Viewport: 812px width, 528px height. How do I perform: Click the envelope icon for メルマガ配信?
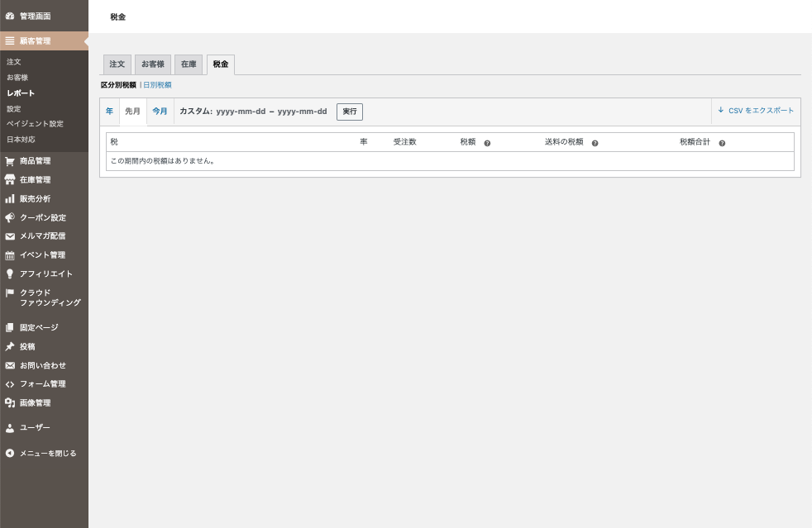(10, 236)
